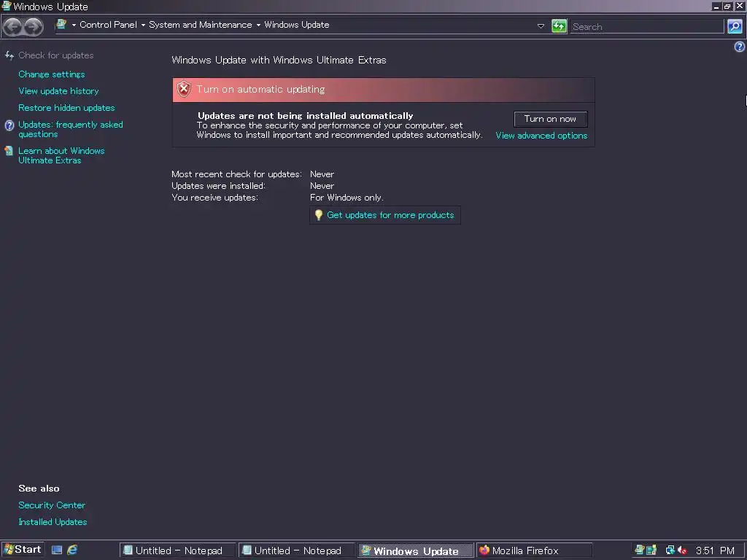This screenshot has width=747, height=560.
Task: Click into the Search input field
Action: pos(647,27)
